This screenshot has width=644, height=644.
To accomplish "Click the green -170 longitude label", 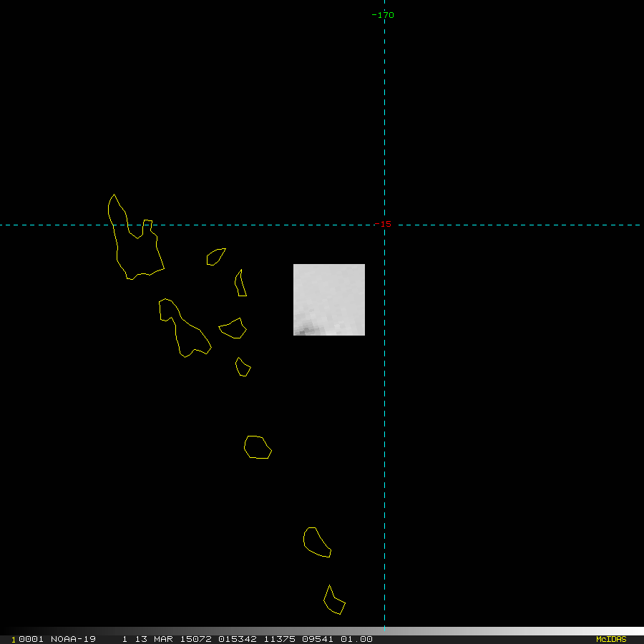I will [x=383, y=15].
